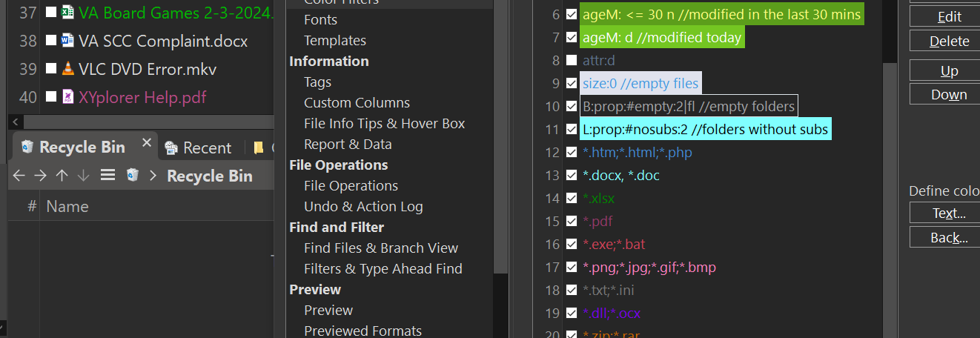Open Filters & Type Ahead Find page

383,269
